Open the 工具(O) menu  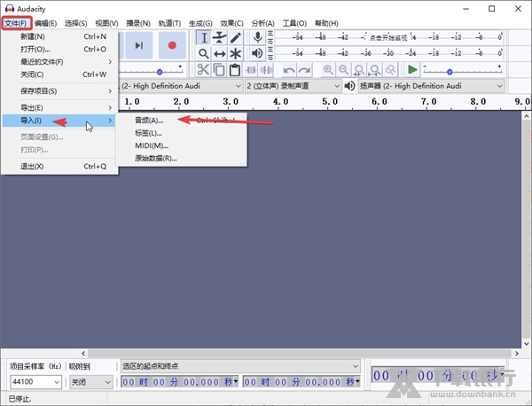click(x=294, y=23)
